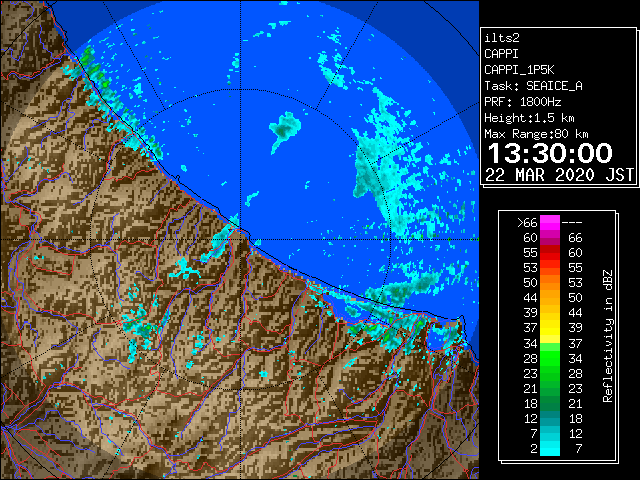This screenshot has height=480, width=640.
Task: Pick the yellow 37–39 dBZ color band
Action: 550,328
